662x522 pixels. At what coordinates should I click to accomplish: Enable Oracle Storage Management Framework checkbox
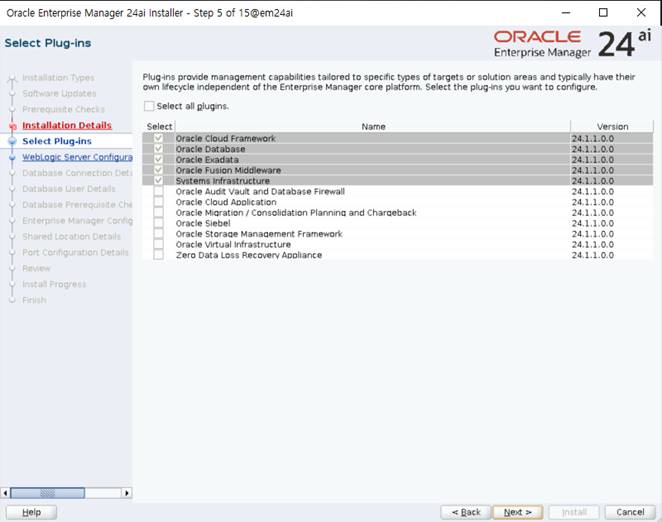(158, 234)
